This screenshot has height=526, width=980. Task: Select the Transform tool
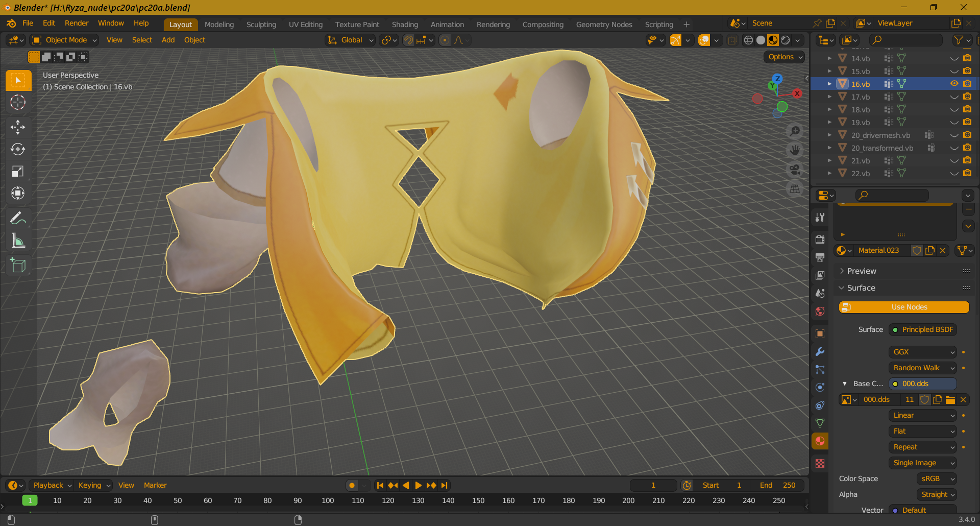[x=18, y=193]
